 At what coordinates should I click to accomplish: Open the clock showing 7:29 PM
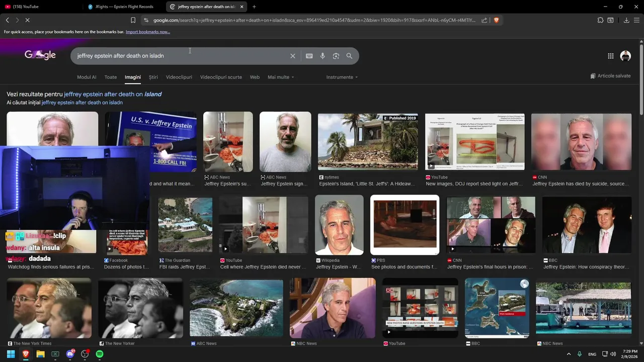[x=630, y=354]
